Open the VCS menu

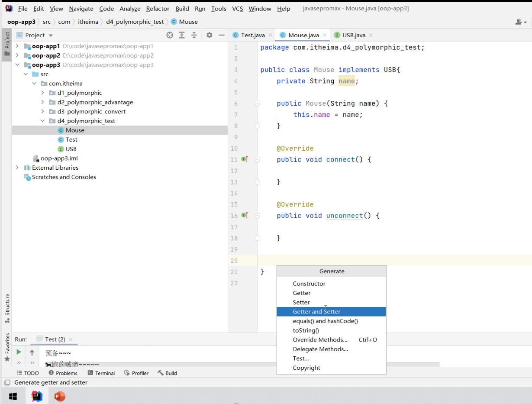pos(238,9)
